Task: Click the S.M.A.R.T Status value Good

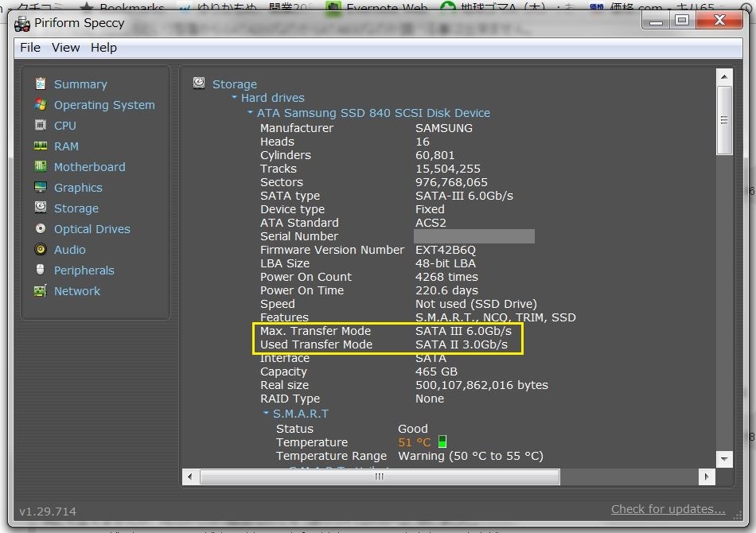Action: tap(412, 429)
